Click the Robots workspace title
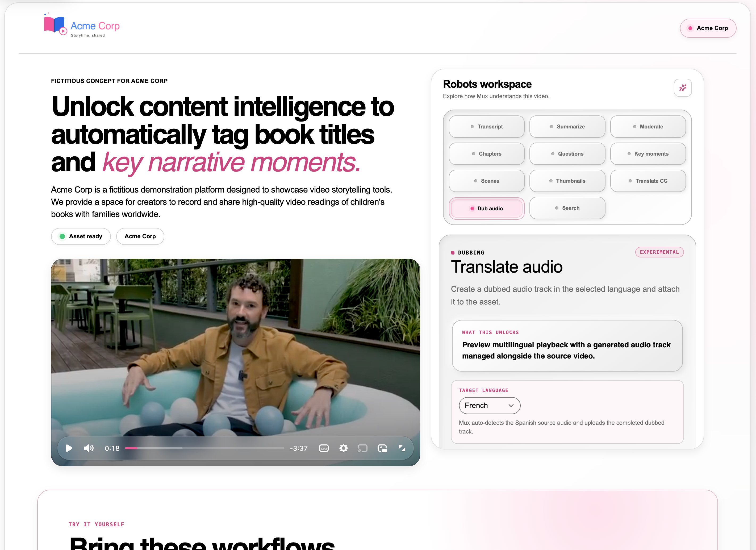Image resolution: width=756 pixels, height=550 pixels. 487,84
